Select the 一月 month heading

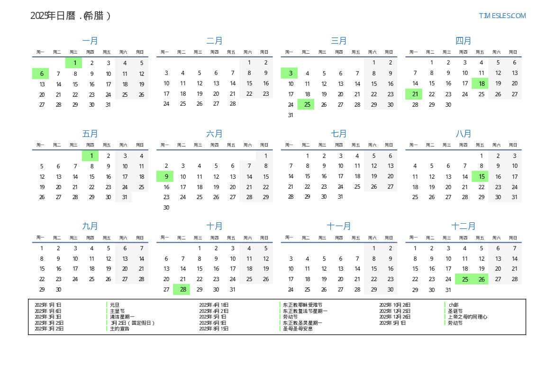click(x=90, y=41)
